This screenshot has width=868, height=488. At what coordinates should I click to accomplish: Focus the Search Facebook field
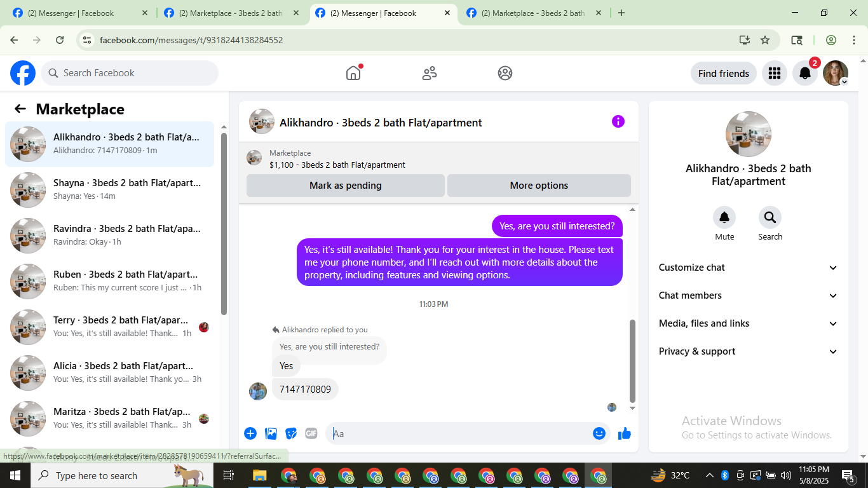130,73
